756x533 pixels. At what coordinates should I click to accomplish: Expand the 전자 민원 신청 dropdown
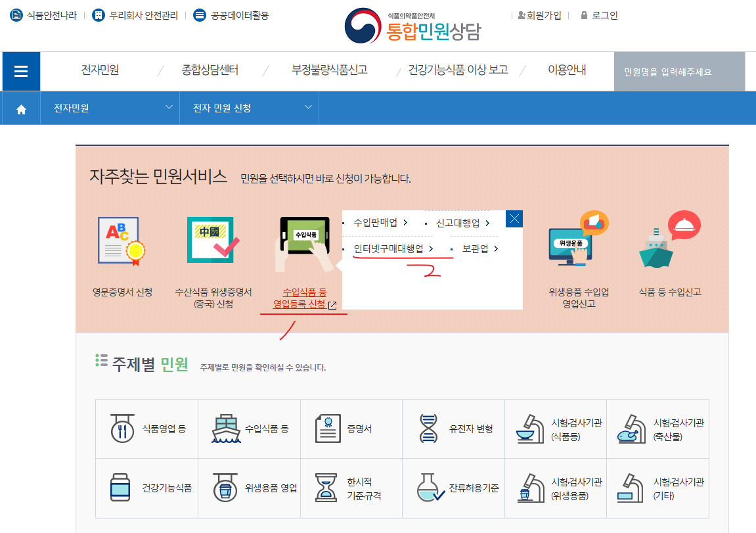click(x=250, y=107)
